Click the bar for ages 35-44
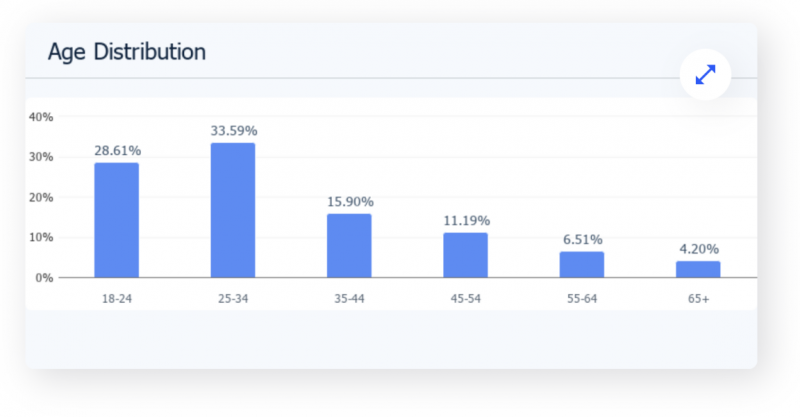This screenshot has height=417, width=800. tap(349, 246)
